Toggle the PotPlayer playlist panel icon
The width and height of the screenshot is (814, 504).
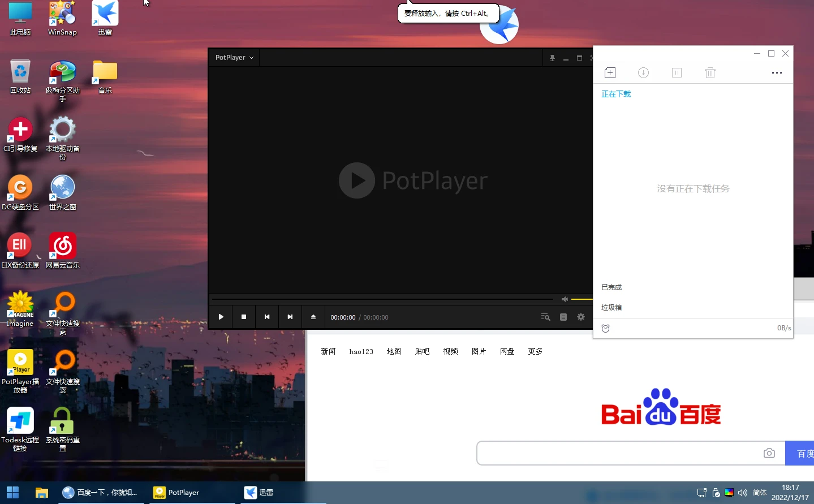(x=563, y=317)
